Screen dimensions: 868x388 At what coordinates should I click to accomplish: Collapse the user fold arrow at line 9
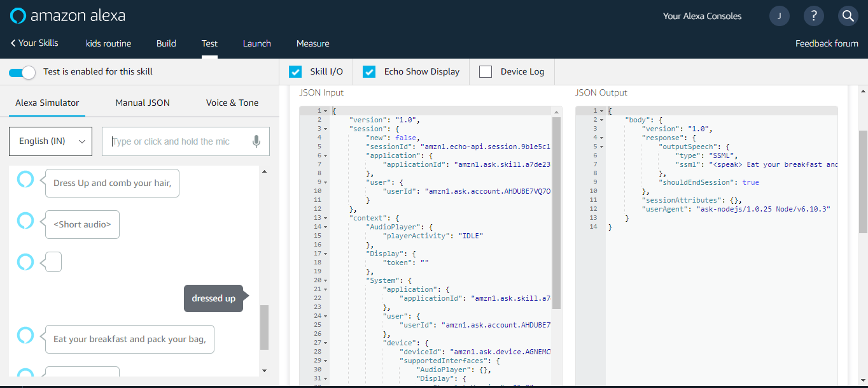coord(326,182)
